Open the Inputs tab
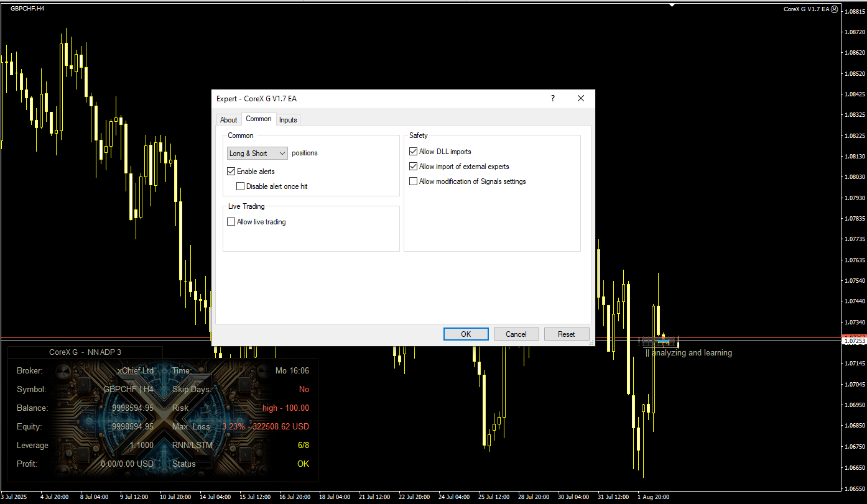The image size is (867, 504). [288, 120]
